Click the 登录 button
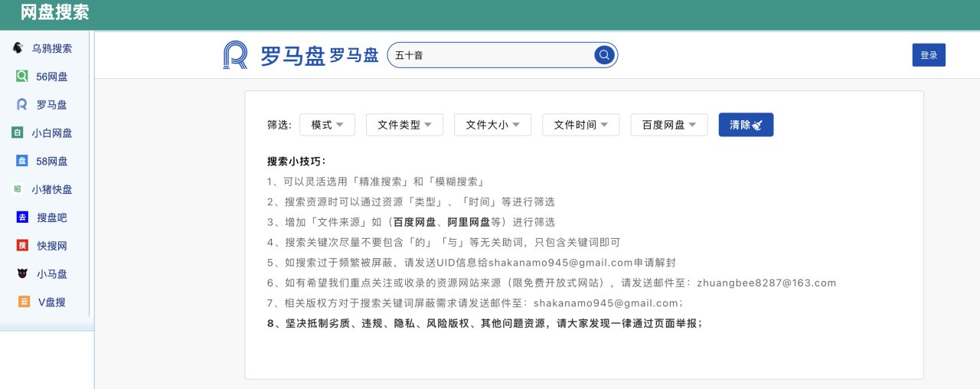Screen dimensions: 980x389 tap(929, 55)
